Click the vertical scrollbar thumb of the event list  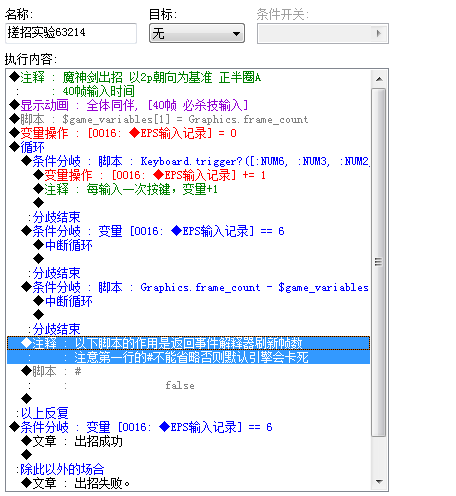(x=379, y=262)
